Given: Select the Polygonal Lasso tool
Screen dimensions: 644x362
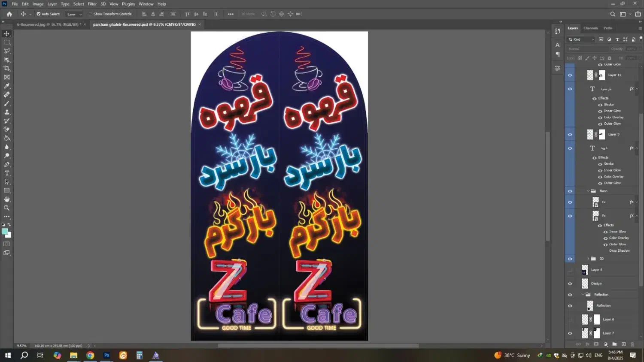Looking at the screenshot, I should (7, 51).
